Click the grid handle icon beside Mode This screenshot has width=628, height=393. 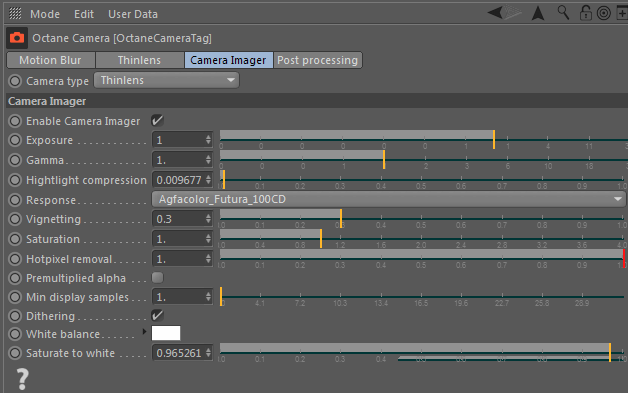15,14
